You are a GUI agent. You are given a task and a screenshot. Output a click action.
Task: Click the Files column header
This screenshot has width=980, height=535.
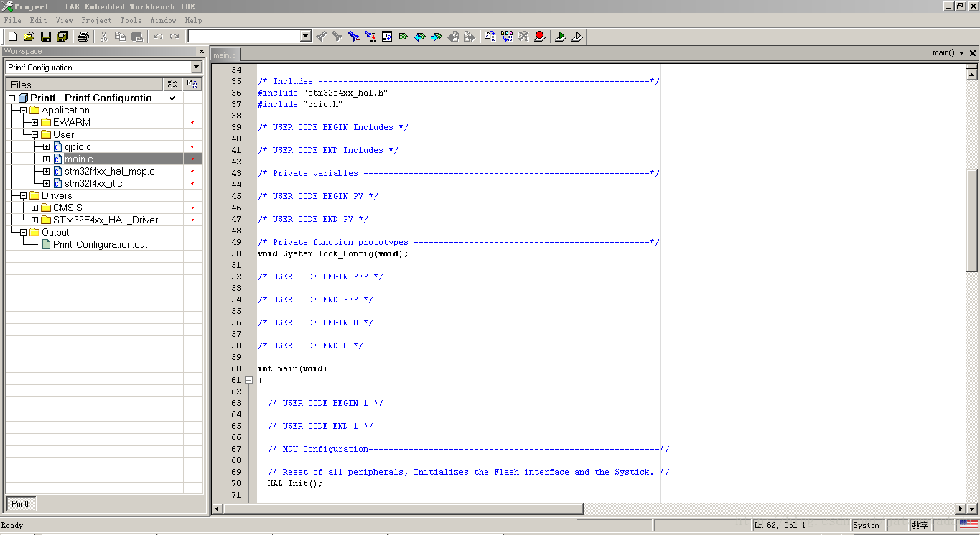[85, 85]
